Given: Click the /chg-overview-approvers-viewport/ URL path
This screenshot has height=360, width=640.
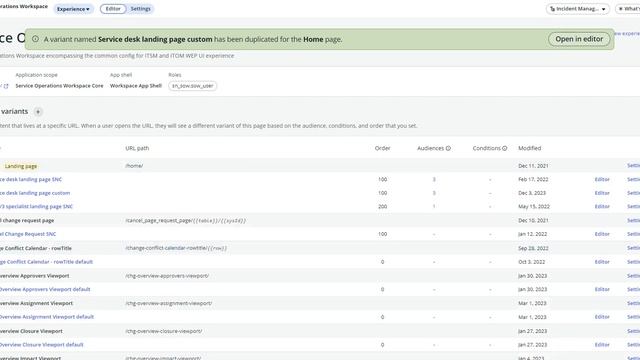Looking at the screenshot, I should 167,276.
